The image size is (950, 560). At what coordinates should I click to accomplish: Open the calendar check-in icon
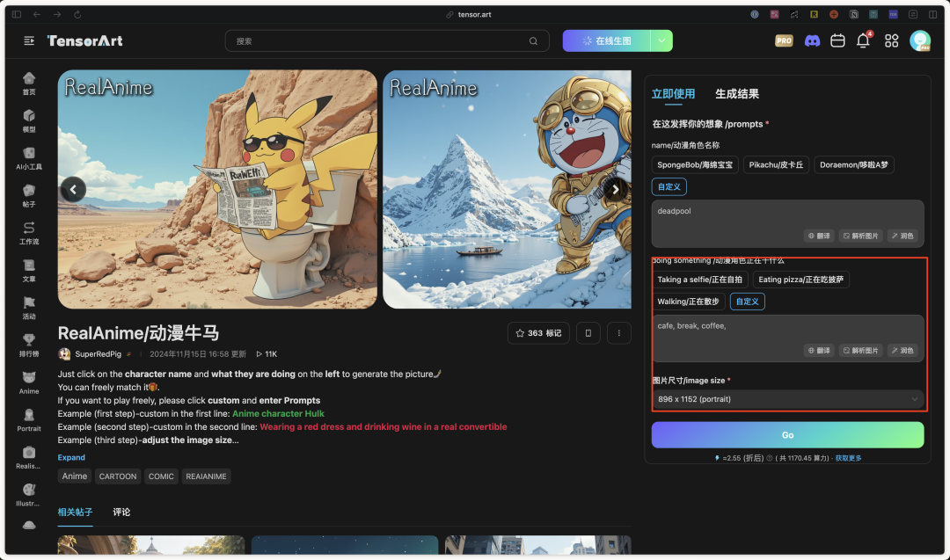pos(838,40)
